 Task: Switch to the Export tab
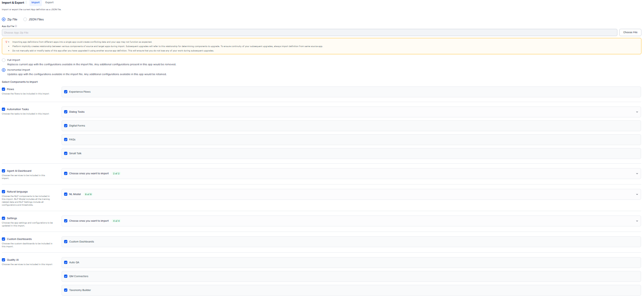click(50, 3)
